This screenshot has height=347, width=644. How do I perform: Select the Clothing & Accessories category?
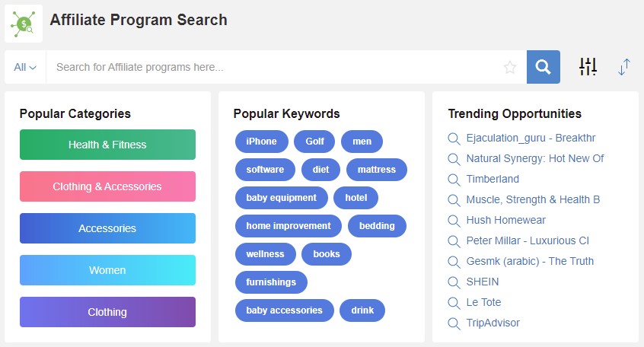[107, 186]
